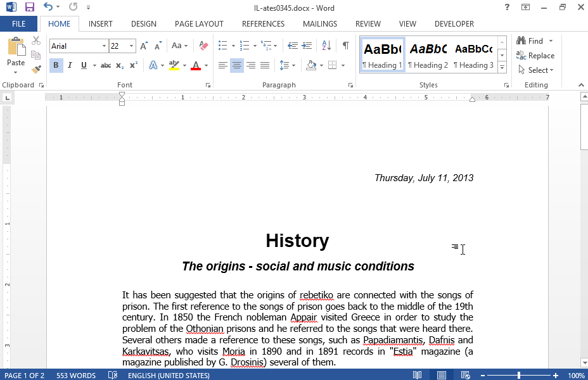This screenshot has height=380, width=588.
Task: Click the Copy icon
Action: point(36,55)
